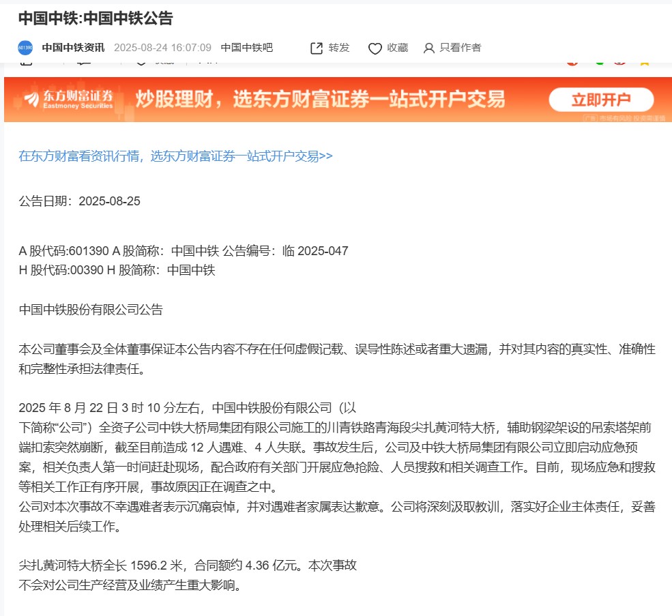Image resolution: width=672 pixels, height=616 pixels.
Task: Click the page title 中国中铁:中国中铁公告
Action: pos(96,18)
